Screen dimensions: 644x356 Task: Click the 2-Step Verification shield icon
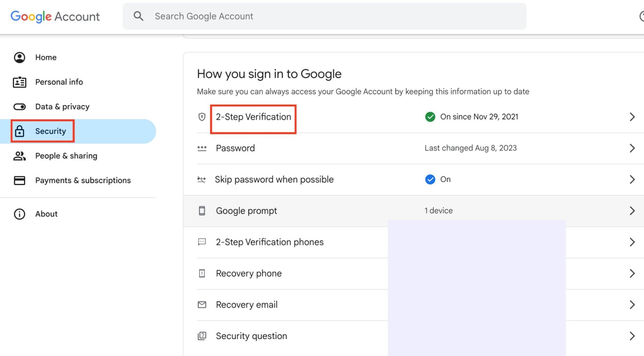pos(202,117)
